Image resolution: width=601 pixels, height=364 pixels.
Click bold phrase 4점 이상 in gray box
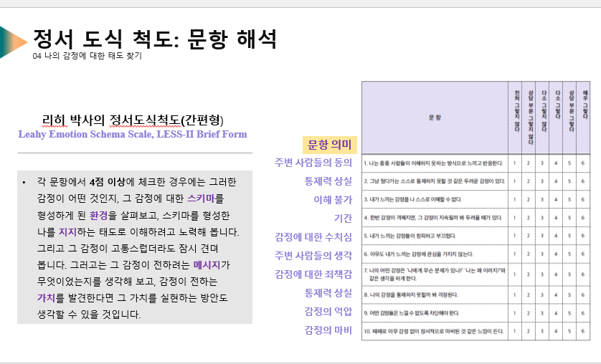(x=108, y=182)
